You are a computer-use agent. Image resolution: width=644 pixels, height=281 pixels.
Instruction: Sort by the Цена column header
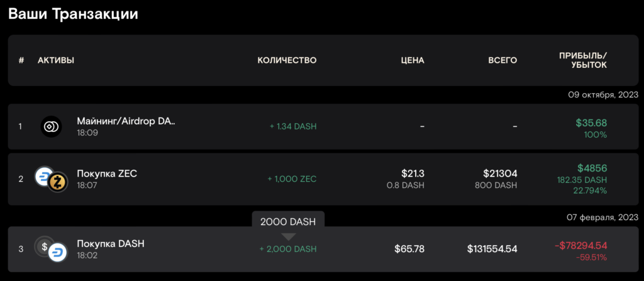click(413, 60)
